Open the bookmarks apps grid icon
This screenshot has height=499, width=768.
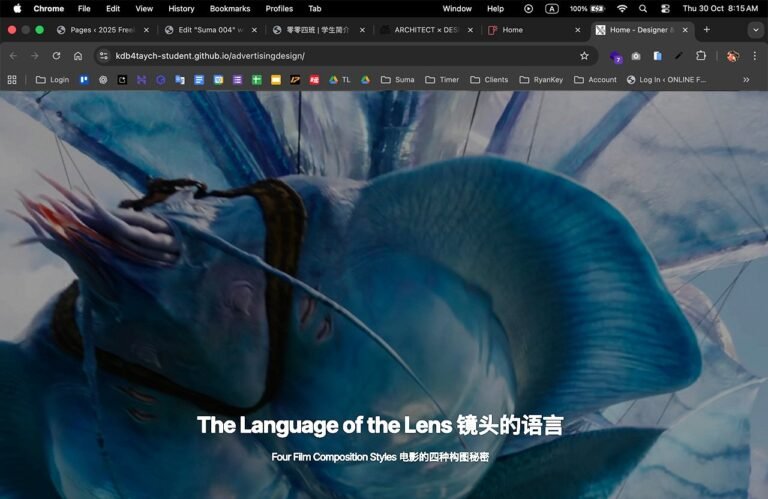[x=12, y=80]
